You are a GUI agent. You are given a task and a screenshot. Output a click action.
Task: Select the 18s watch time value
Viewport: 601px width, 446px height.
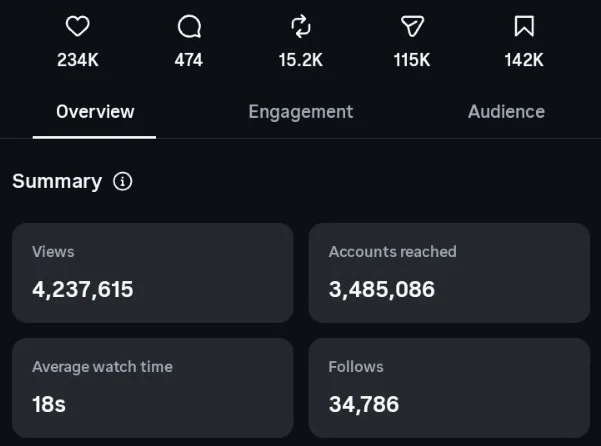pos(49,404)
